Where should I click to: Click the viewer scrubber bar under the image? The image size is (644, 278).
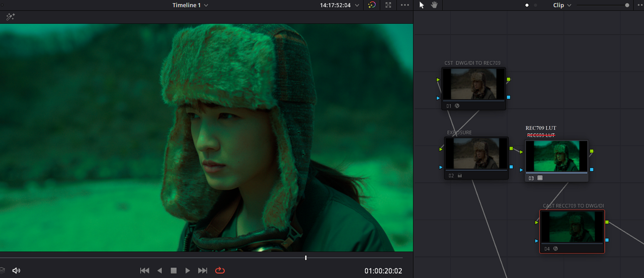pyautogui.click(x=201, y=258)
